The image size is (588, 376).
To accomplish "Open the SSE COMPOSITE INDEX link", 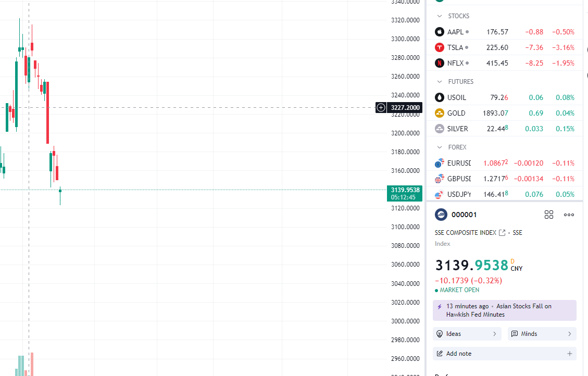I will click(466, 233).
